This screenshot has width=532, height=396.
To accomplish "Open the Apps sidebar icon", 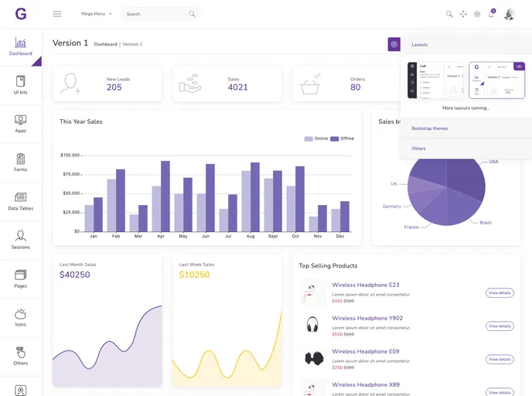I will tap(21, 124).
